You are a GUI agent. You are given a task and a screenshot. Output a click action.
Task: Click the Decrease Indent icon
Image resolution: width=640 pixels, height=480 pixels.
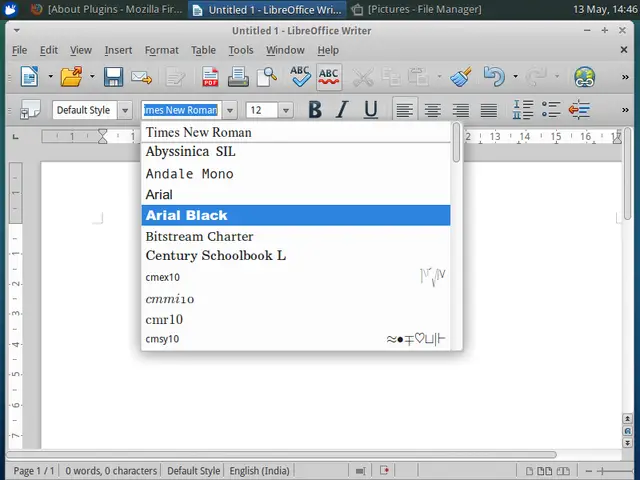(579, 110)
